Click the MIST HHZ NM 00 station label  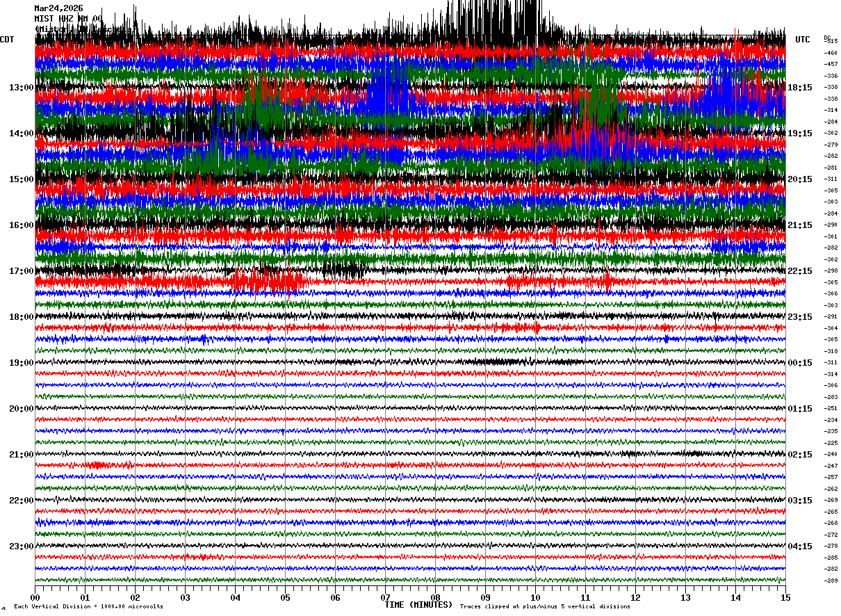point(68,19)
